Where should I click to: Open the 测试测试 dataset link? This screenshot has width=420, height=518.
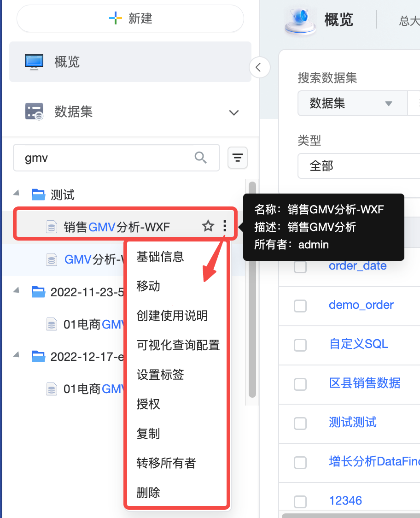[x=353, y=422]
